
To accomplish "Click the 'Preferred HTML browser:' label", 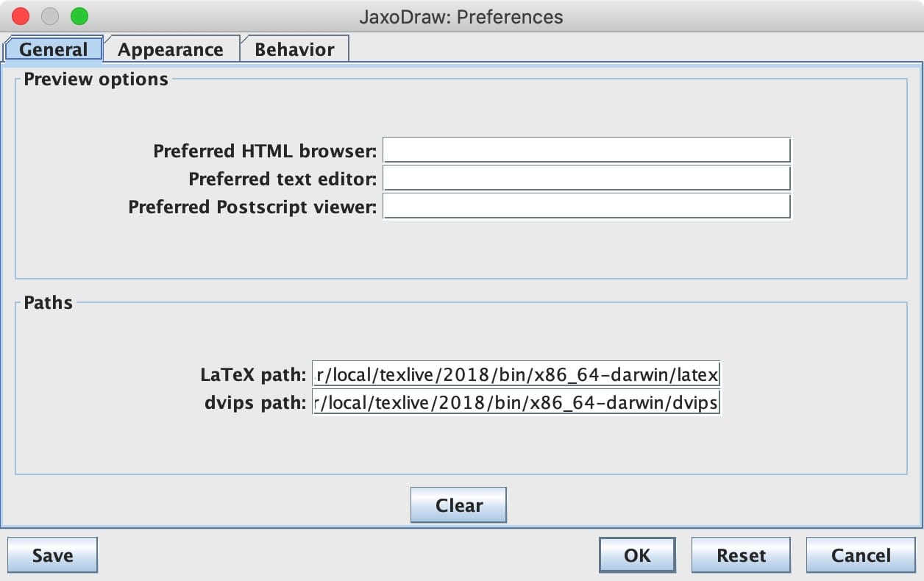I will (265, 151).
